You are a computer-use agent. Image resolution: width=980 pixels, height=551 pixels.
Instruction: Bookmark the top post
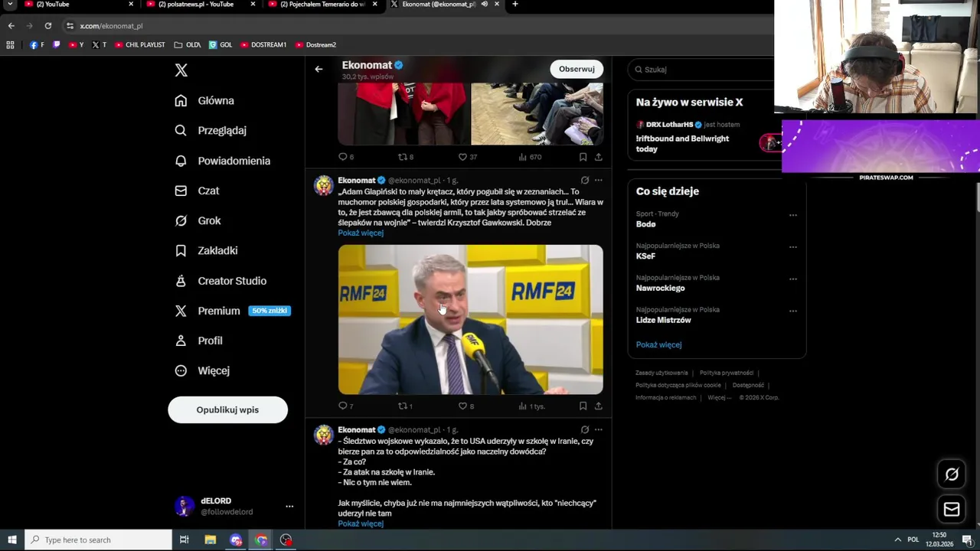[583, 157]
